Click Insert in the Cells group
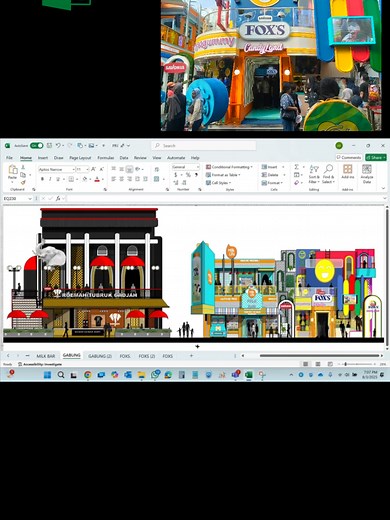 tap(270, 167)
